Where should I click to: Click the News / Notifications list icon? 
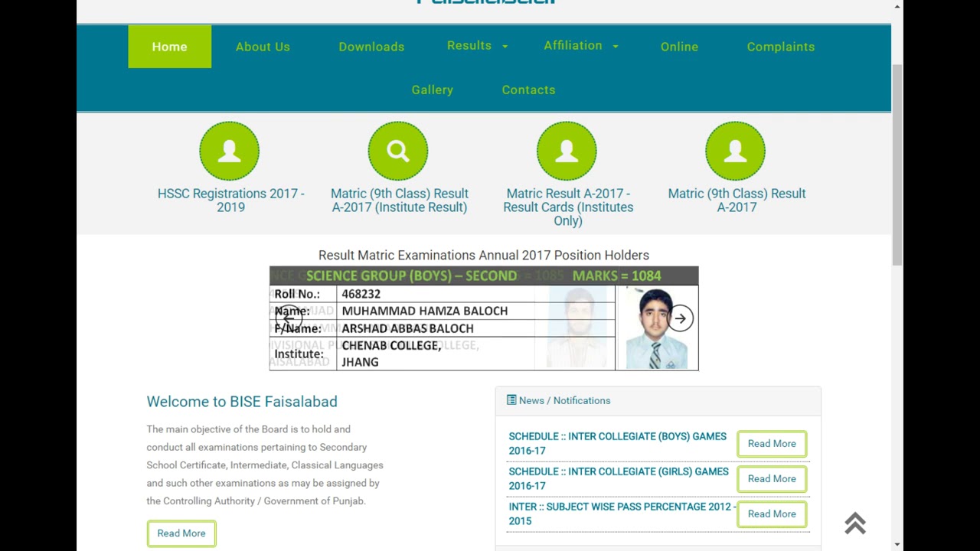[511, 400]
